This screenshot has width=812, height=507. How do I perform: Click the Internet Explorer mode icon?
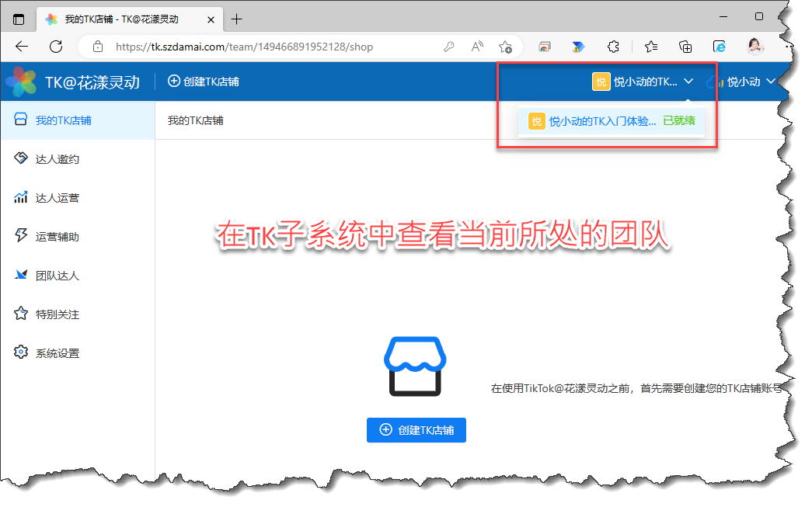[720, 47]
